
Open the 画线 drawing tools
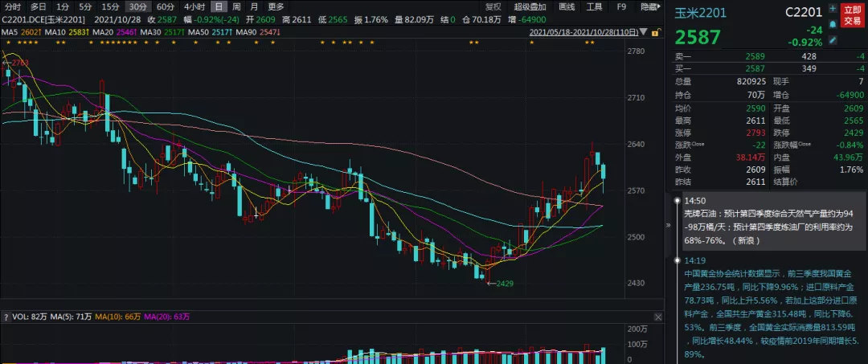pyautogui.click(x=567, y=7)
